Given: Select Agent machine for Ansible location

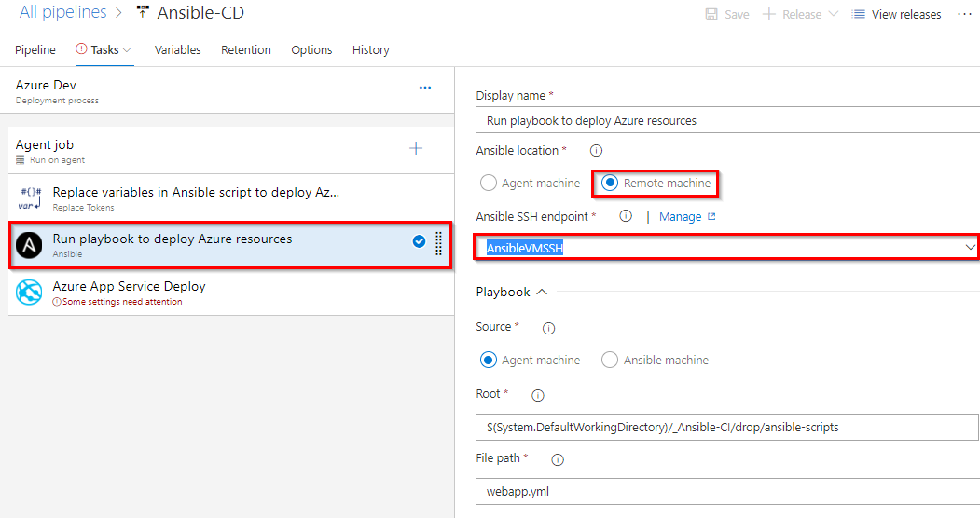Looking at the screenshot, I should pyautogui.click(x=488, y=183).
